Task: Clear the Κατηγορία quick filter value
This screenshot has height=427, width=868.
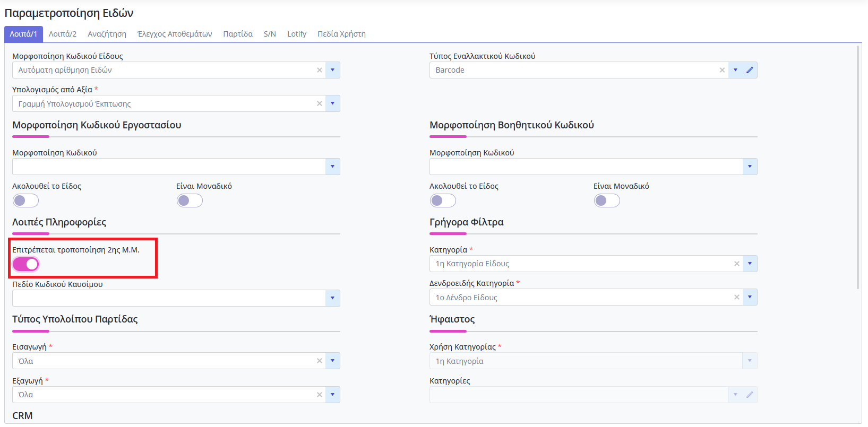Action: click(x=736, y=264)
